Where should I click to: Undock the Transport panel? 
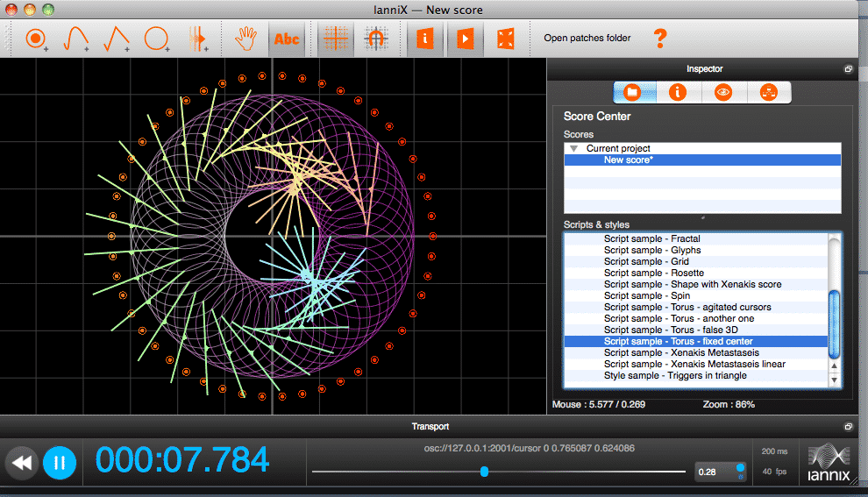[x=848, y=427]
